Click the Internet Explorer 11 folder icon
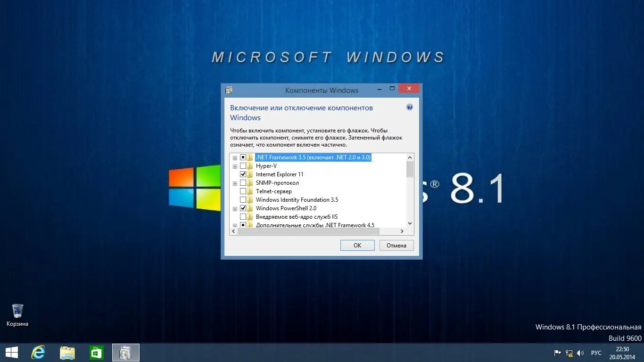644x362 pixels. [x=250, y=174]
